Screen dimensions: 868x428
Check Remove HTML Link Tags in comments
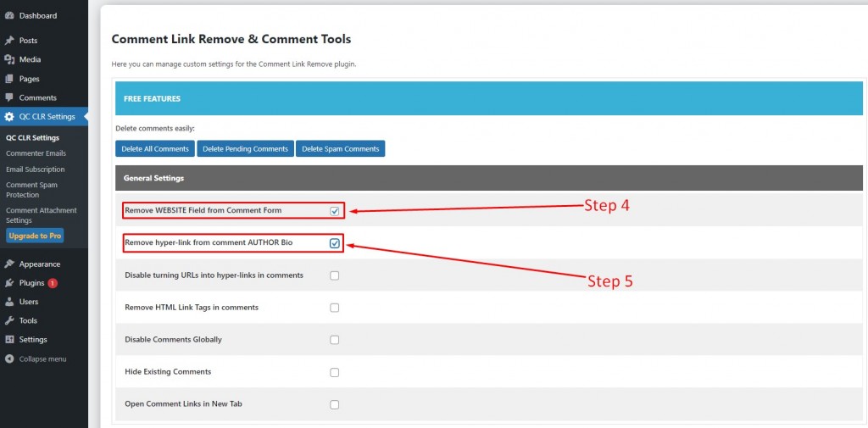pyautogui.click(x=334, y=308)
